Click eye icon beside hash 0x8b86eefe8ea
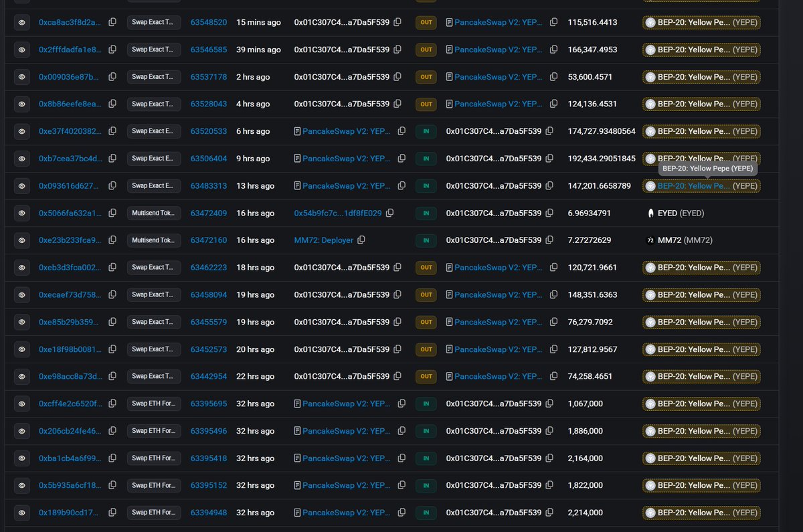Image resolution: width=803 pixels, height=532 pixels. [x=22, y=104]
